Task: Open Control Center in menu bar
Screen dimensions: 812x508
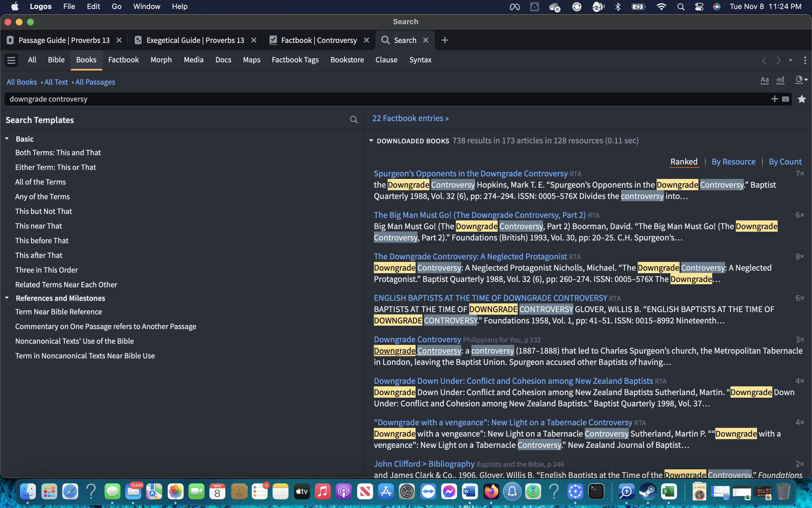Action: coord(699,7)
